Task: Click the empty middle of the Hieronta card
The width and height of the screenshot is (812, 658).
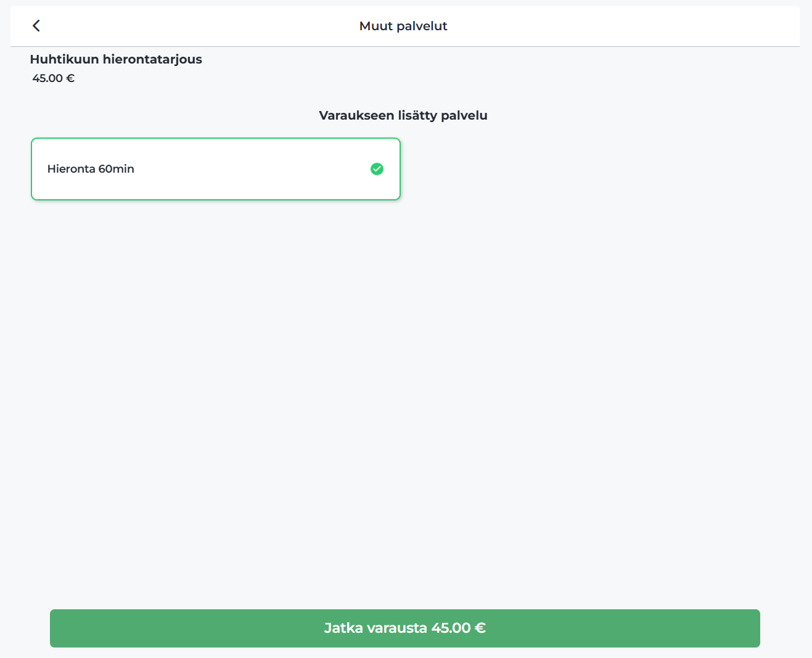Action: point(247,169)
